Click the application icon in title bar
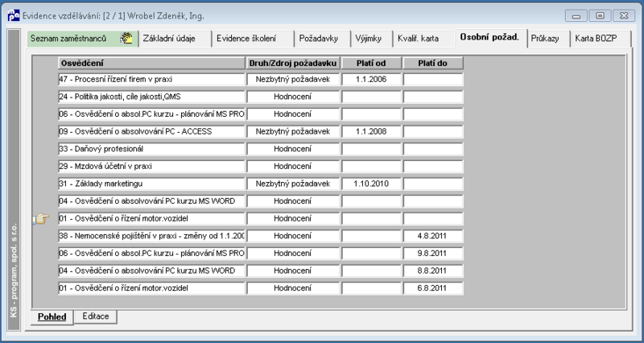The height and width of the screenshot is (343, 644). 13,15
